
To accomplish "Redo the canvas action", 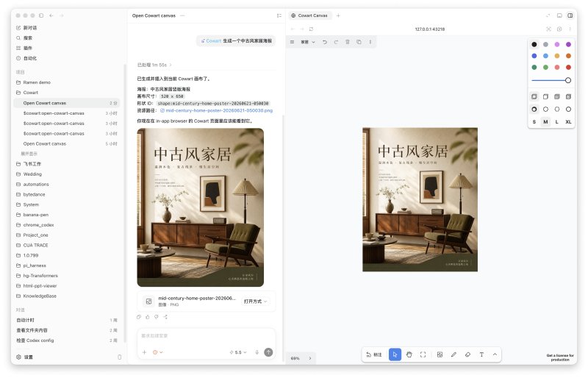I will click(x=336, y=42).
